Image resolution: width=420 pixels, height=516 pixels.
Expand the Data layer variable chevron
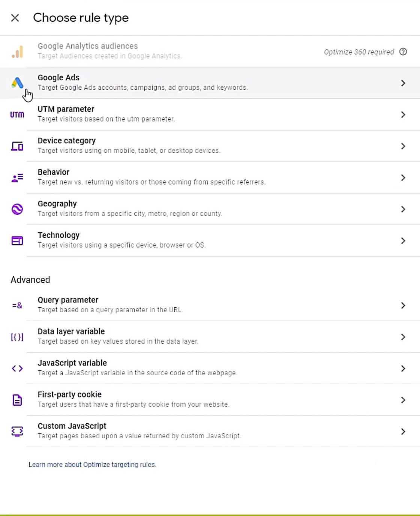pos(403,337)
